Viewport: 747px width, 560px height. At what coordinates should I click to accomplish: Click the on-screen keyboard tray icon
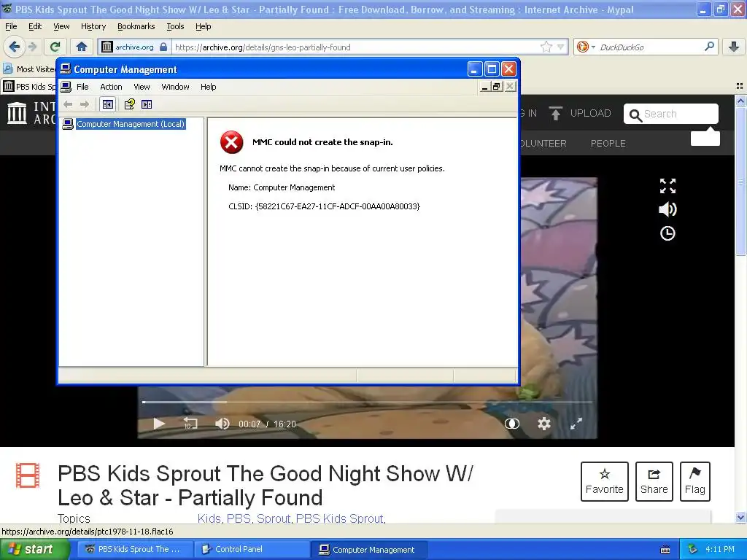click(665, 550)
